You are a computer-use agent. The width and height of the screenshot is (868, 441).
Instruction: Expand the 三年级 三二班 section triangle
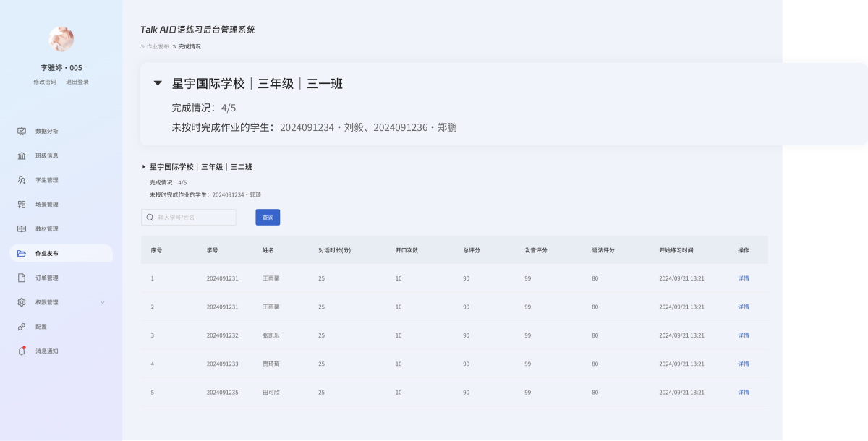[x=144, y=167]
